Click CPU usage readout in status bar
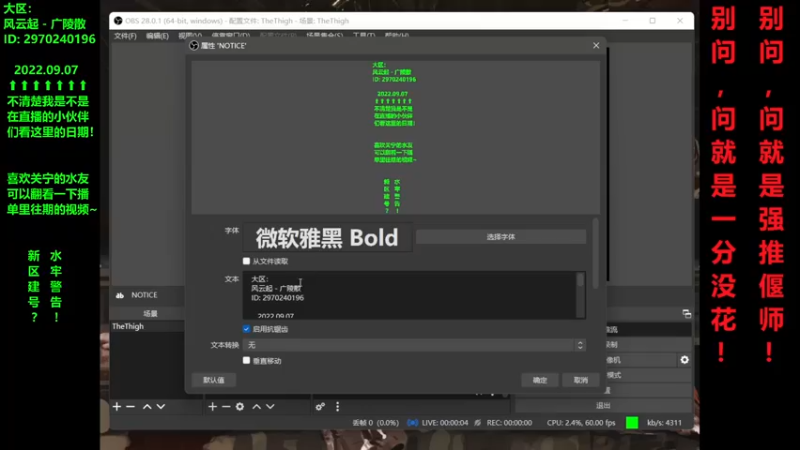This screenshot has width=800, height=450. [581, 422]
